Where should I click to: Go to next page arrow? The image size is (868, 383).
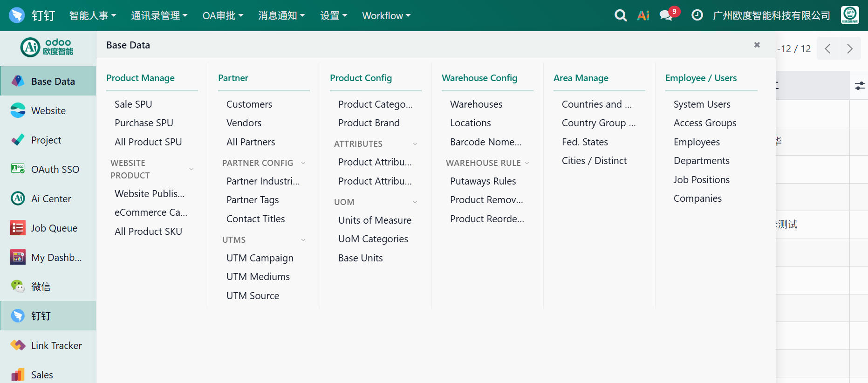pyautogui.click(x=850, y=48)
